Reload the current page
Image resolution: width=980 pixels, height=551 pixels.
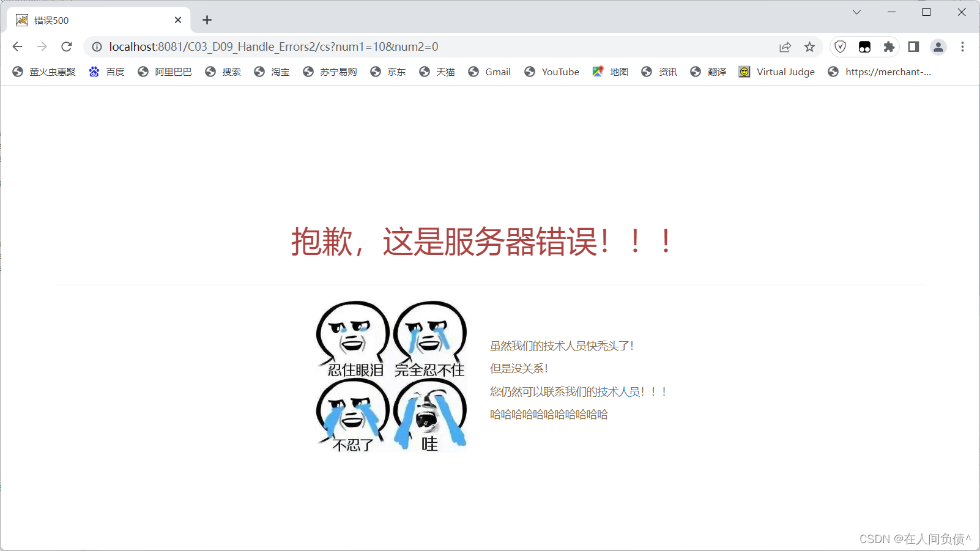coord(67,46)
